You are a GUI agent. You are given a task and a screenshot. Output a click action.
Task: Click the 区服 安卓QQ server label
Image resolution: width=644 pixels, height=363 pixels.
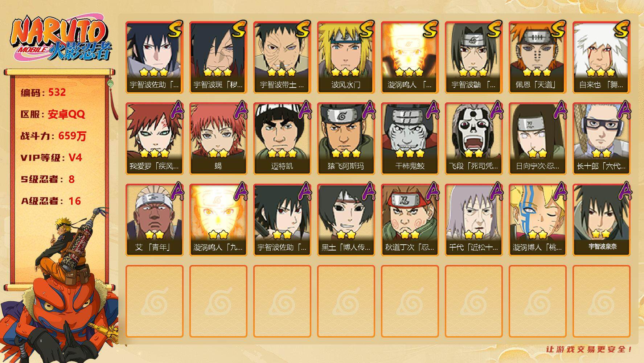(x=53, y=114)
